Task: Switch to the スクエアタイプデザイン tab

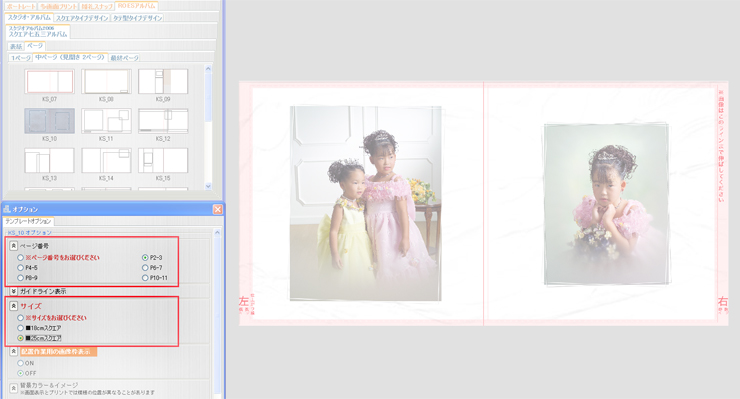Action: pyautogui.click(x=82, y=18)
